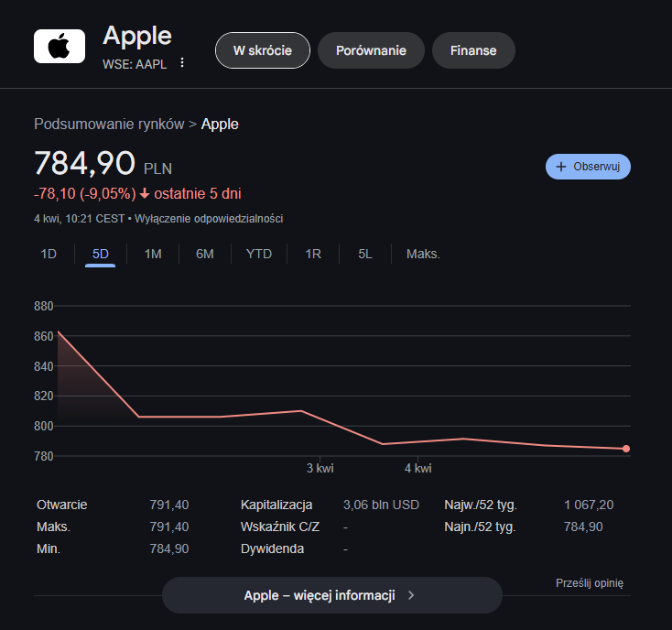Click the Podsumowanie rynków breadcrumb link

[x=109, y=125]
